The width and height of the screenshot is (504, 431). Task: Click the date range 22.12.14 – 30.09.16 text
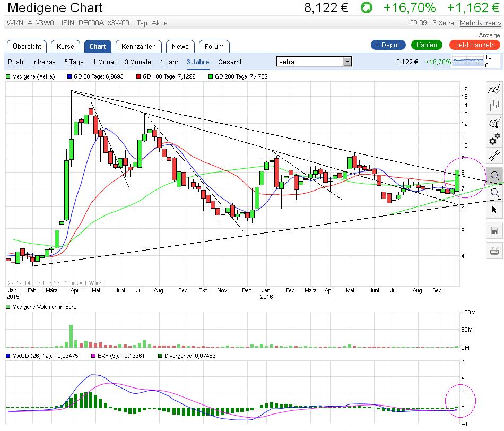[34, 283]
